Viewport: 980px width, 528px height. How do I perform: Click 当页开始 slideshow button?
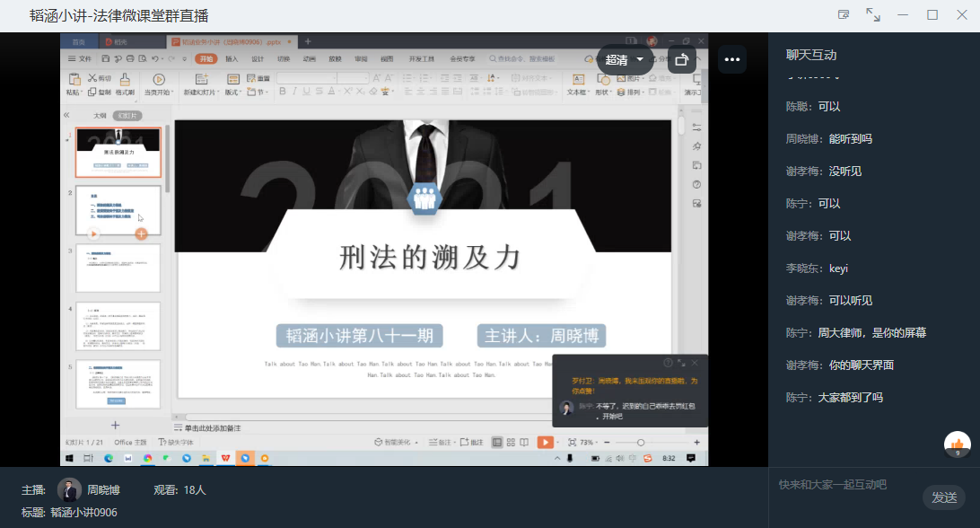[158, 84]
